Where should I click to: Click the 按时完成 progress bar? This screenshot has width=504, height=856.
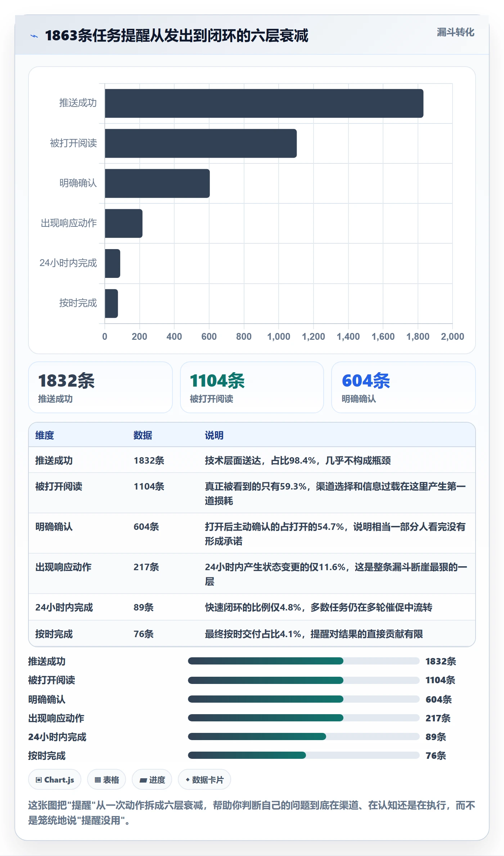click(x=303, y=755)
